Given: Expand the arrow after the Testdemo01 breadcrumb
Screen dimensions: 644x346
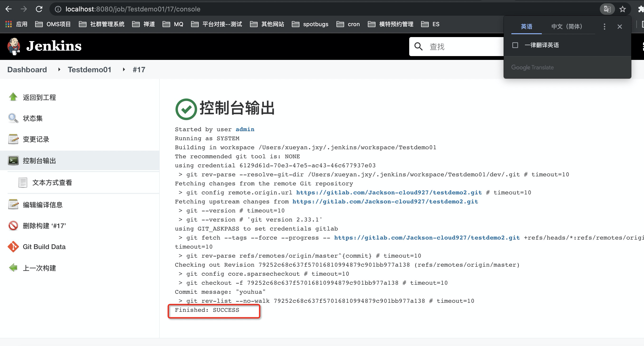Looking at the screenshot, I should tap(124, 69).
